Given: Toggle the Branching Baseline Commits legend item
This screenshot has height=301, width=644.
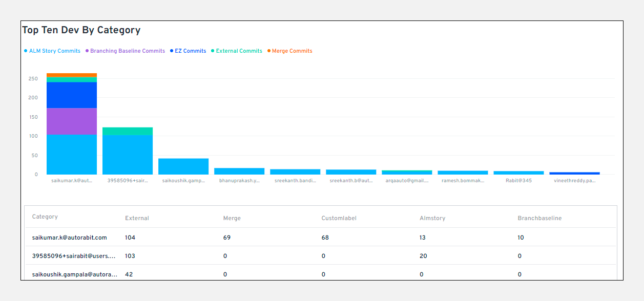Looking at the screenshot, I should pyautogui.click(x=126, y=51).
